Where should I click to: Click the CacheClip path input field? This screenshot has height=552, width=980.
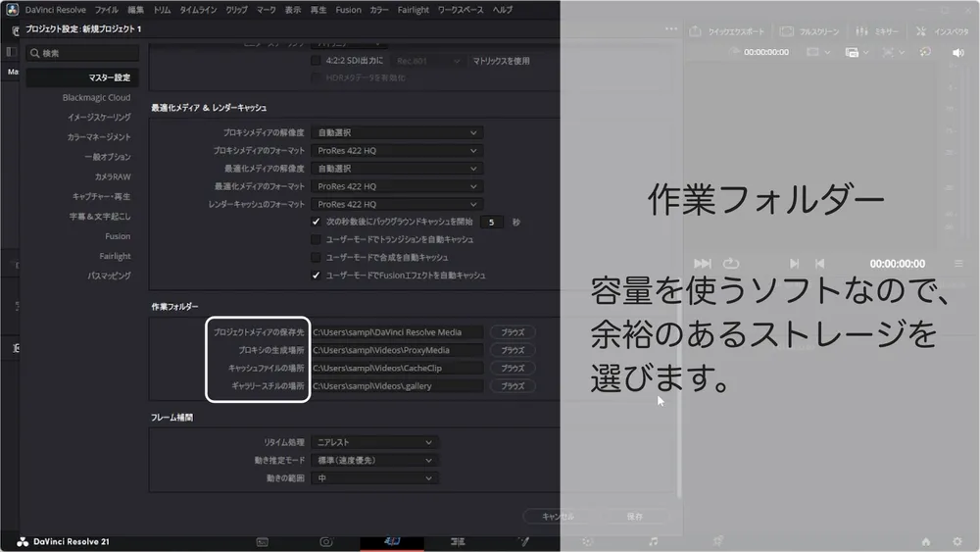pyautogui.click(x=397, y=369)
